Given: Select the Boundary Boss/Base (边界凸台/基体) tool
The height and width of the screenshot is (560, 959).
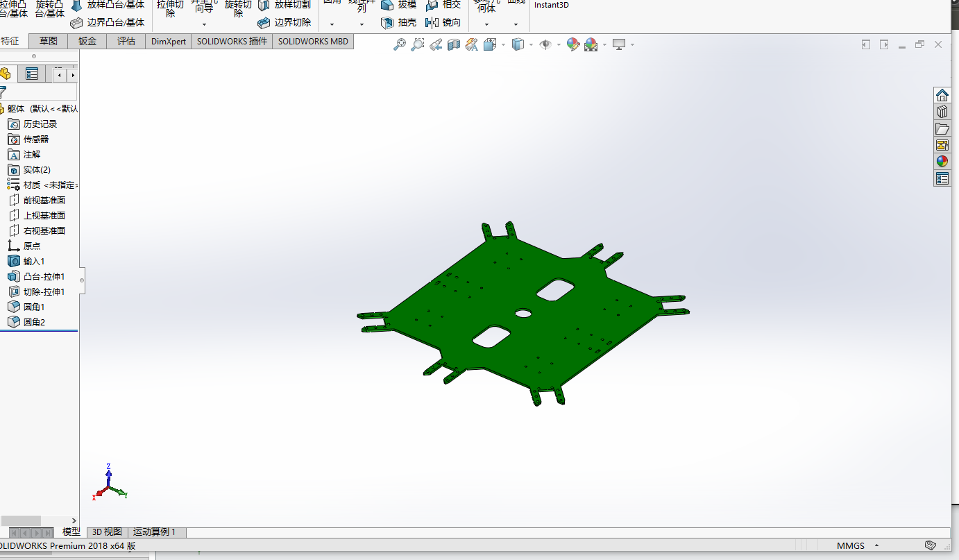Looking at the screenshot, I should pos(108,22).
